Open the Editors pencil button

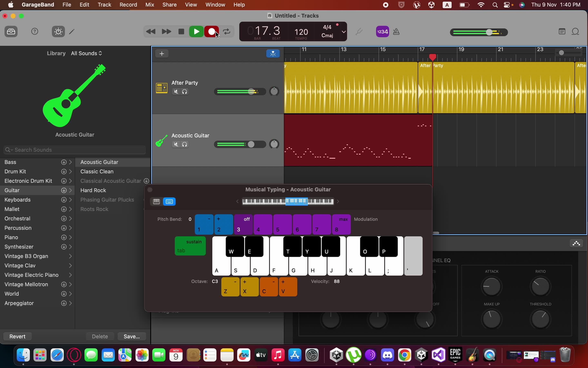click(72, 31)
